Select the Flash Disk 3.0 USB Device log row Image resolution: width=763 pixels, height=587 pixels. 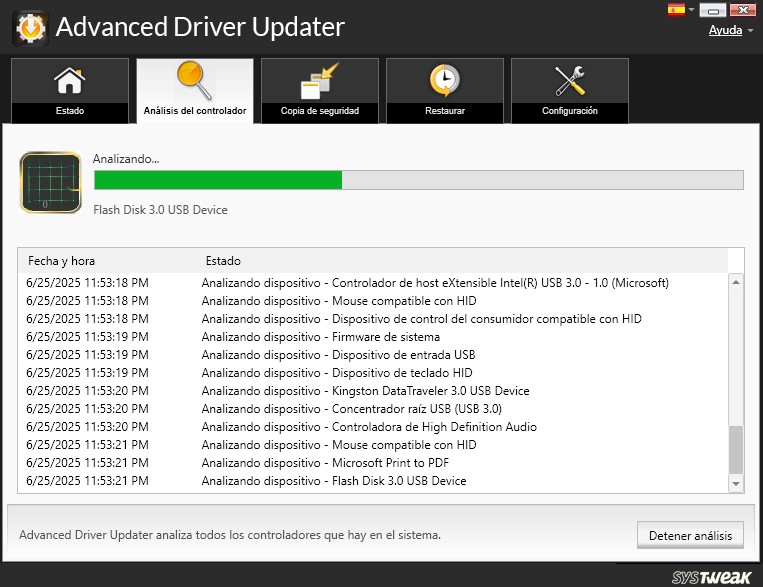tap(373, 481)
